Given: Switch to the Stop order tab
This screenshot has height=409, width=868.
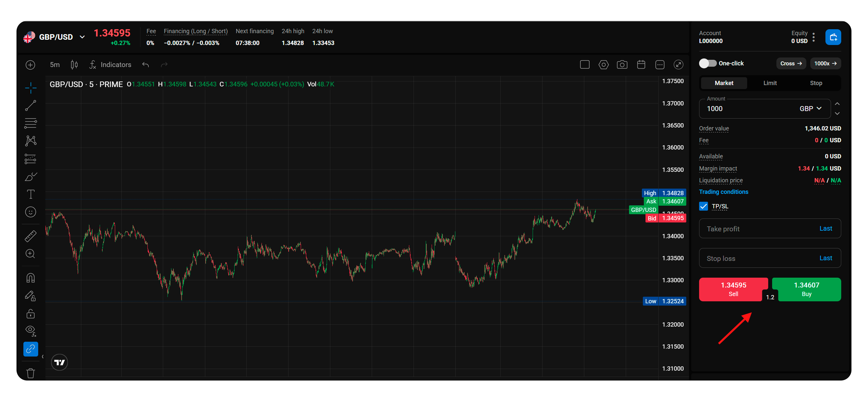Looking at the screenshot, I should coord(816,83).
